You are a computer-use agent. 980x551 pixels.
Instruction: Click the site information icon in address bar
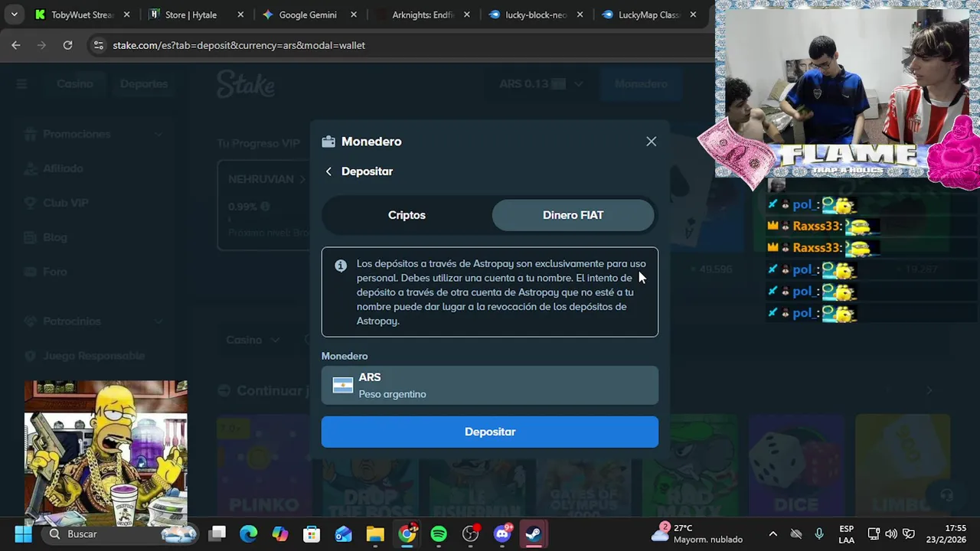[98, 45]
